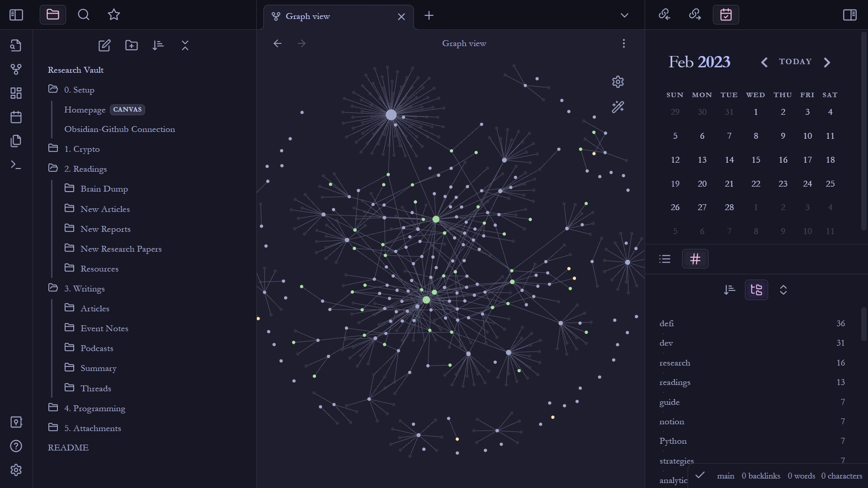This screenshot has width=868, height=488.
Task: Open the backlinks pane icon
Action: click(664, 15)
